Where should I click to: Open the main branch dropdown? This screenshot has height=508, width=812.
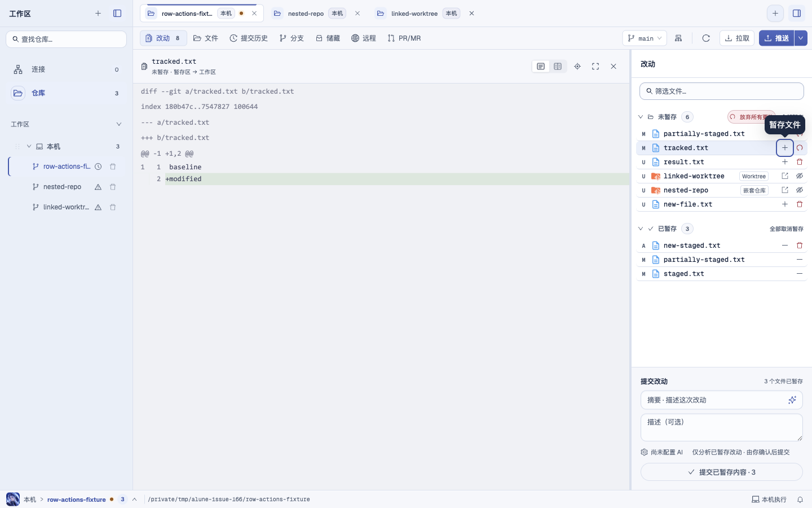[x=645, y=38]
